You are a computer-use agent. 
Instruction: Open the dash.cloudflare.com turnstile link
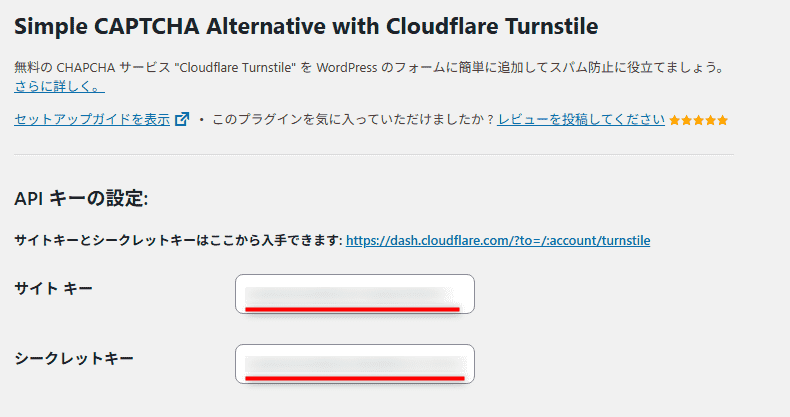pyautogui.click(x=498, y=241)
